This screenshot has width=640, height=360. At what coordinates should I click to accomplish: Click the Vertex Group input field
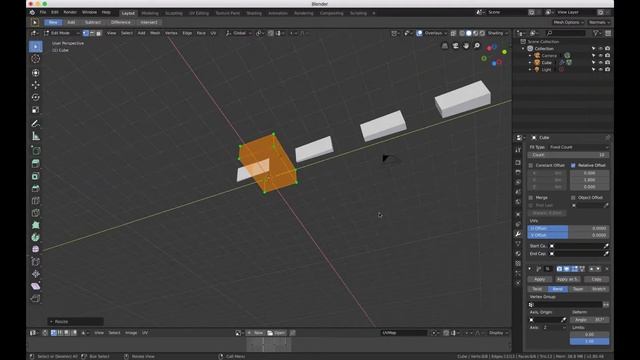pyautogui.click(x=565, y=304)
